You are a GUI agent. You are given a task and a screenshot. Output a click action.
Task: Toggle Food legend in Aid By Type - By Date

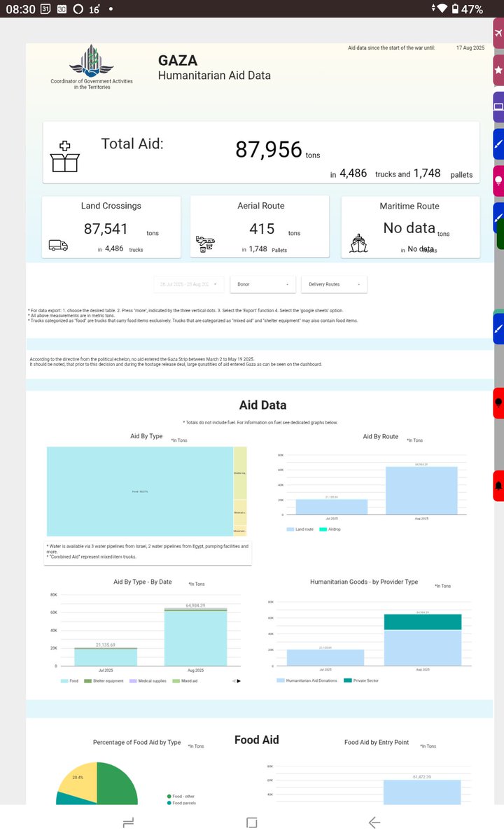pyautogui.click(x=69, y=680)
